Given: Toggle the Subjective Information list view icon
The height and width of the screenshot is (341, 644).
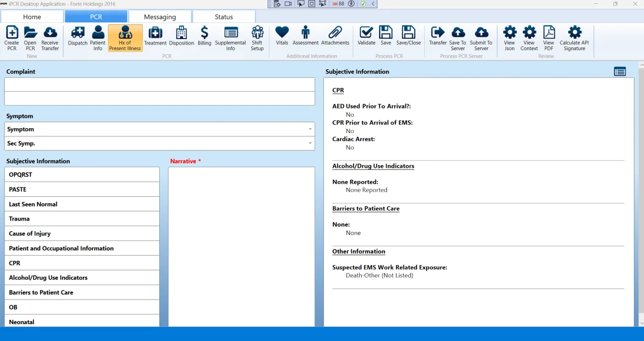Looking at the screenshot, I should (620, 72).
